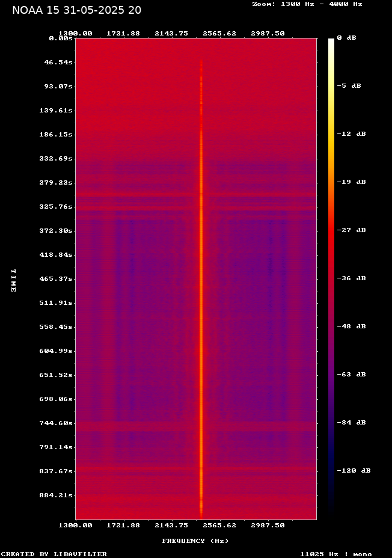Click the "558.45s" time tick label
The image size is (392, 558).
click(x=56, y=327)
